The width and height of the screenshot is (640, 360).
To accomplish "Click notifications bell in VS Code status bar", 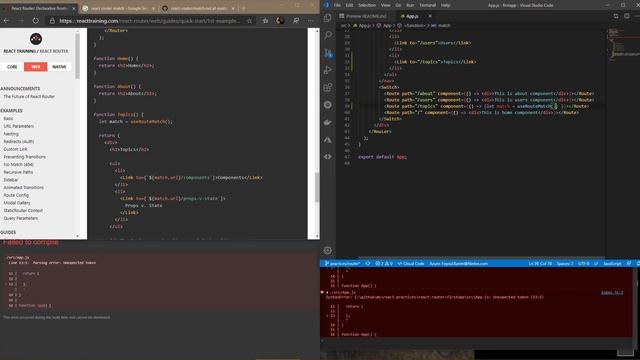I will 638,264.
